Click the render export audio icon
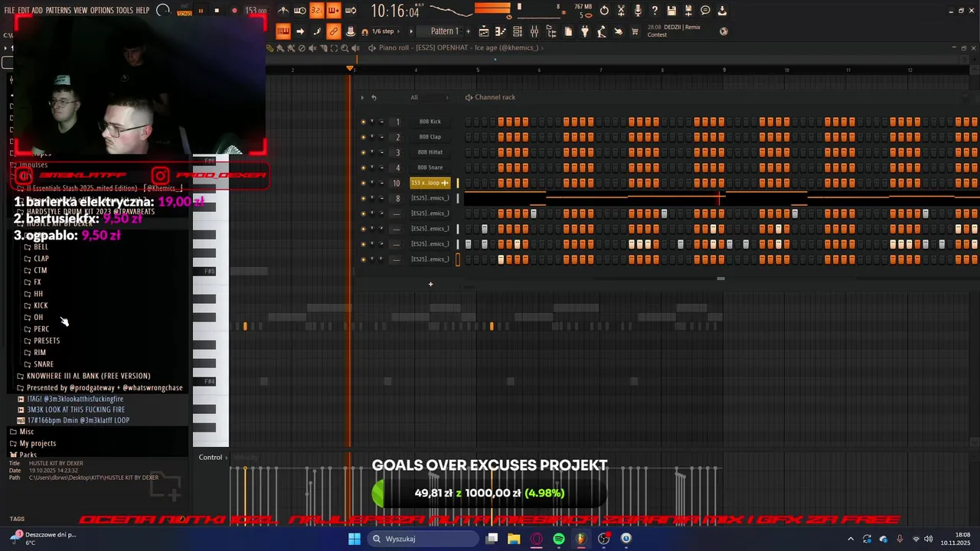Screen dimensions: 980x551 [x=688, y=11]
